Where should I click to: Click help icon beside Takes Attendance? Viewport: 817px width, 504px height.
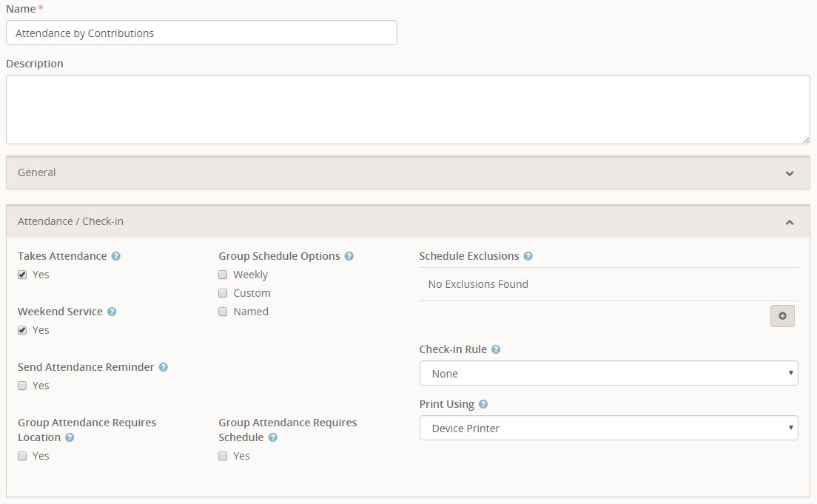116,256
